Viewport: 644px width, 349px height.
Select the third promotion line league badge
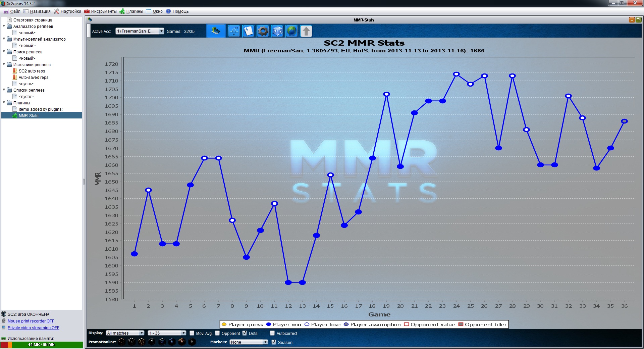[142, 342]
